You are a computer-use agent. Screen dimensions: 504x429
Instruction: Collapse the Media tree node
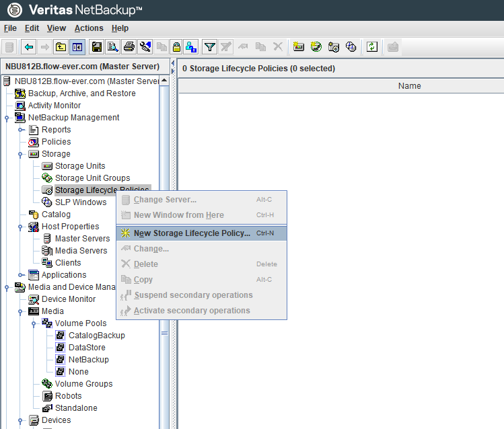click(x=20, y=312)
